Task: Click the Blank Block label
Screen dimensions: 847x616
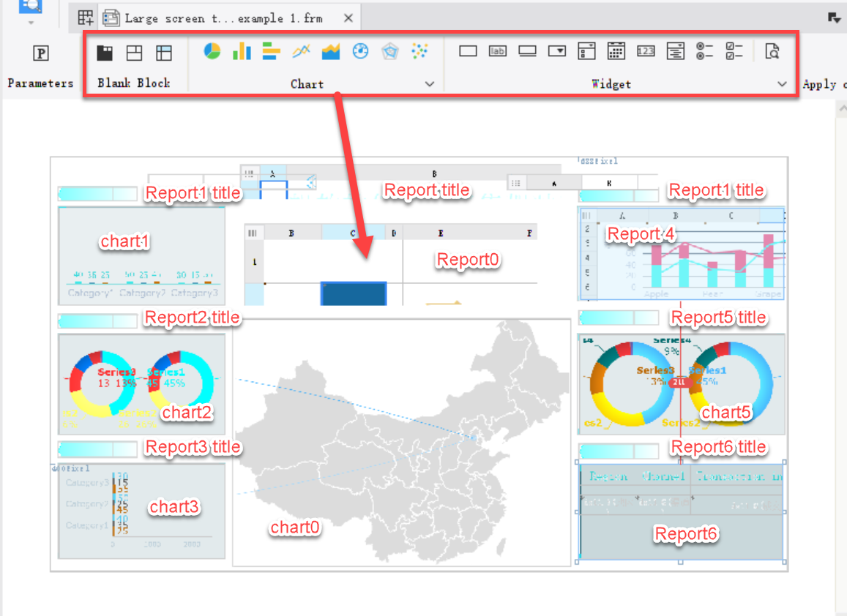Action: click(134, 83)
